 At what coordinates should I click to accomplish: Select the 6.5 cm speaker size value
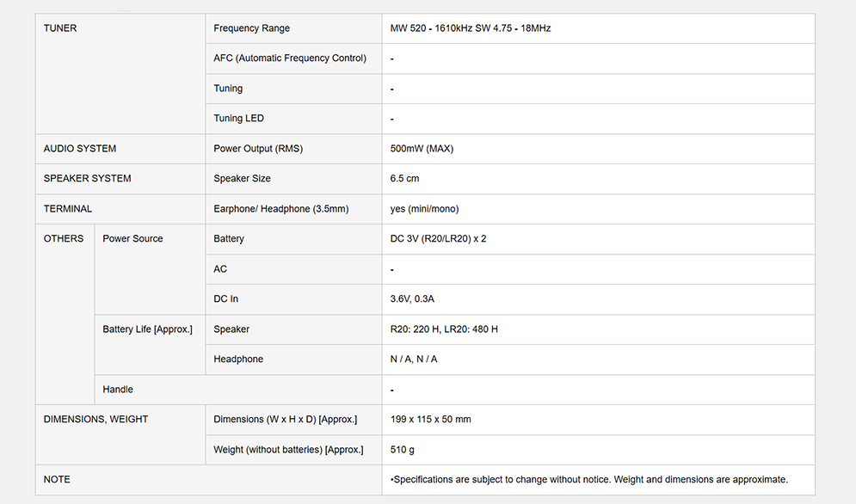pos(404,179)
